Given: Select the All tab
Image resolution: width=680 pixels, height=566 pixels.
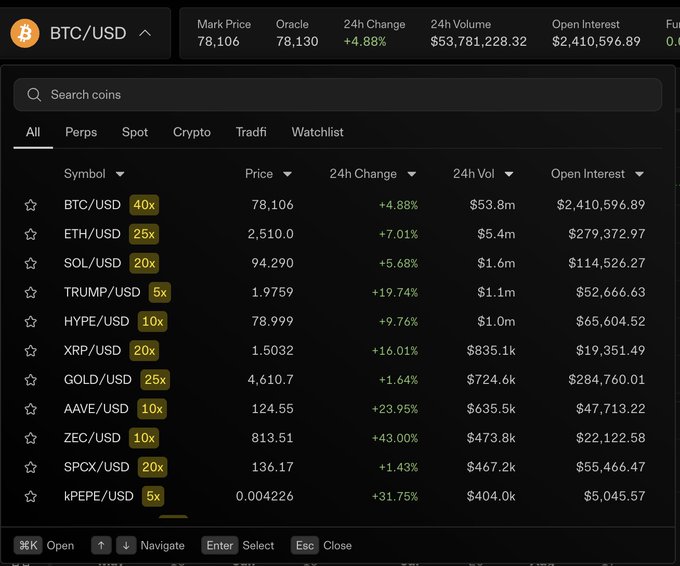Looking at the screenshot, I should coord(33,132).
